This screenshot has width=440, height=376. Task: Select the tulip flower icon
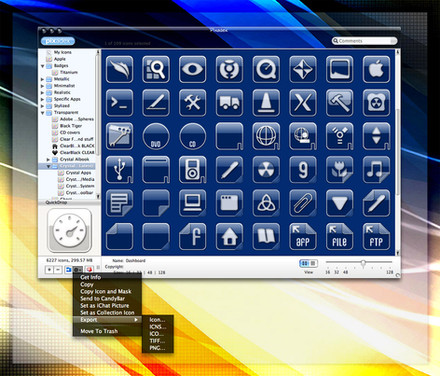point(339,170)
